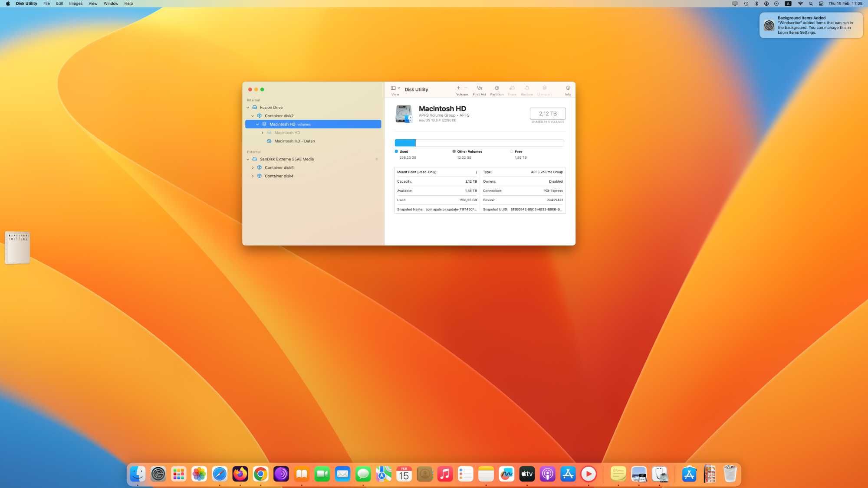
Task: Collapse the selected Macintosh HD volumes group
Action: [x=257, y=124]
